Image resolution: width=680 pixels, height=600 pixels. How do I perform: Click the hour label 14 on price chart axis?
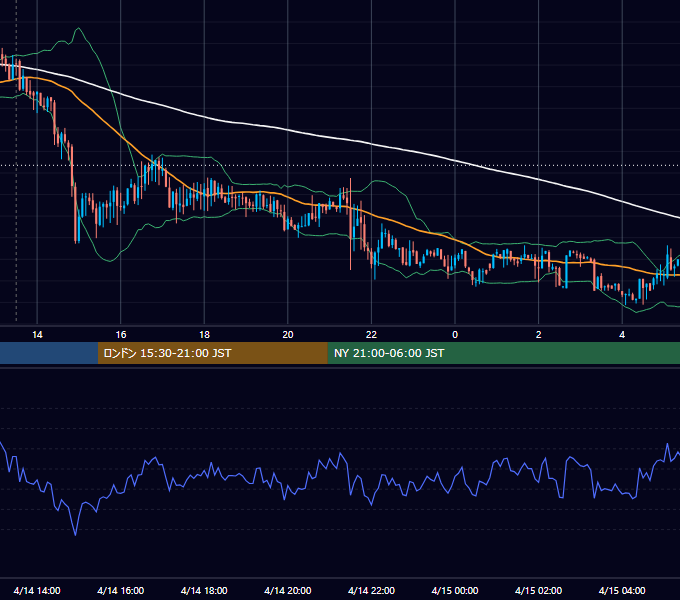pyautogui.click(x=37, y=335)
